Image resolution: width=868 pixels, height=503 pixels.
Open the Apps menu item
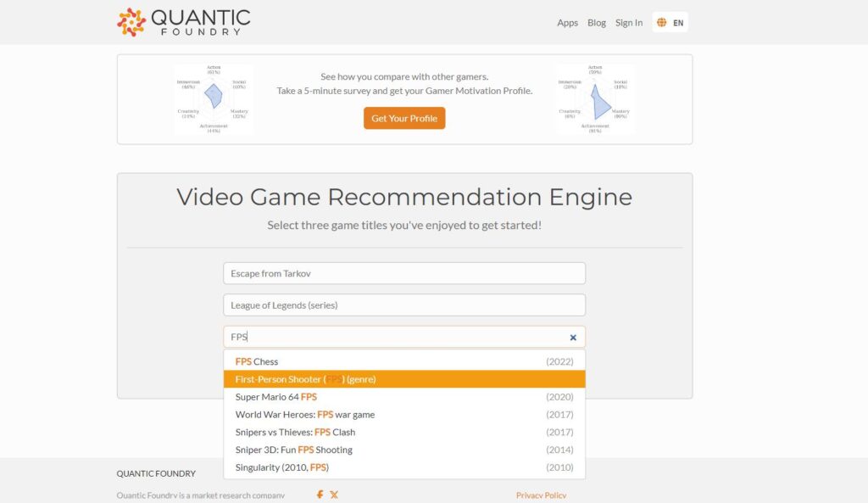tap(567, 23)
